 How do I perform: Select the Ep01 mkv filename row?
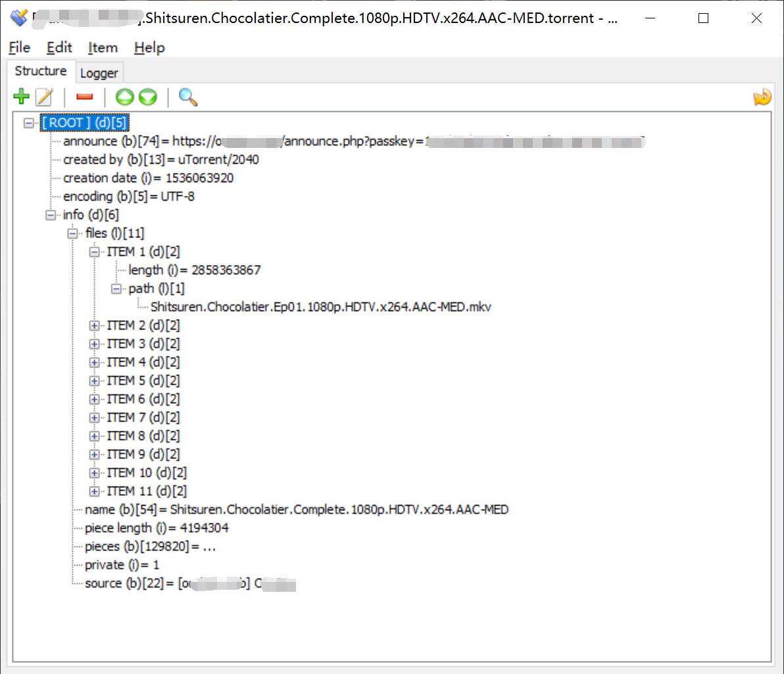[321, 307]
